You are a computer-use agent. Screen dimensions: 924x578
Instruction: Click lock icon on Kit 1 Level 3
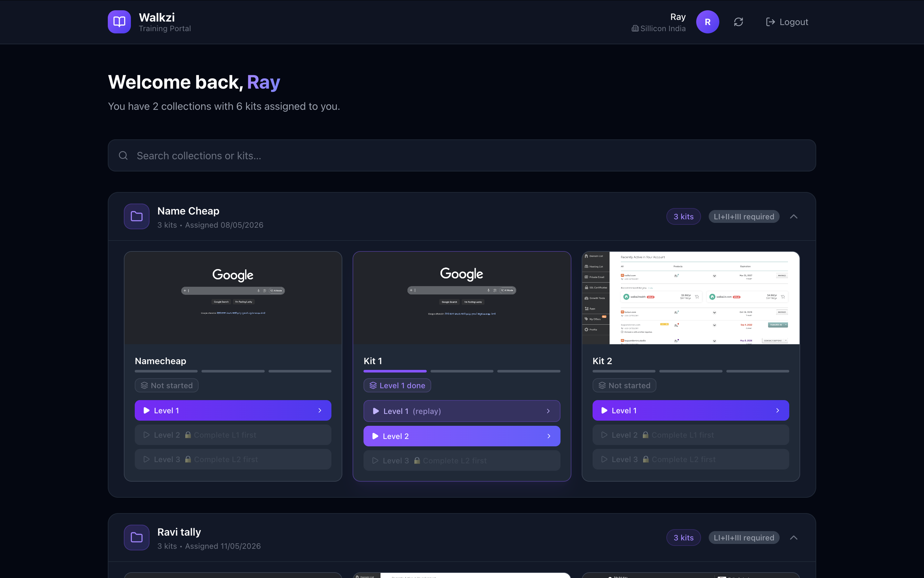417,461
